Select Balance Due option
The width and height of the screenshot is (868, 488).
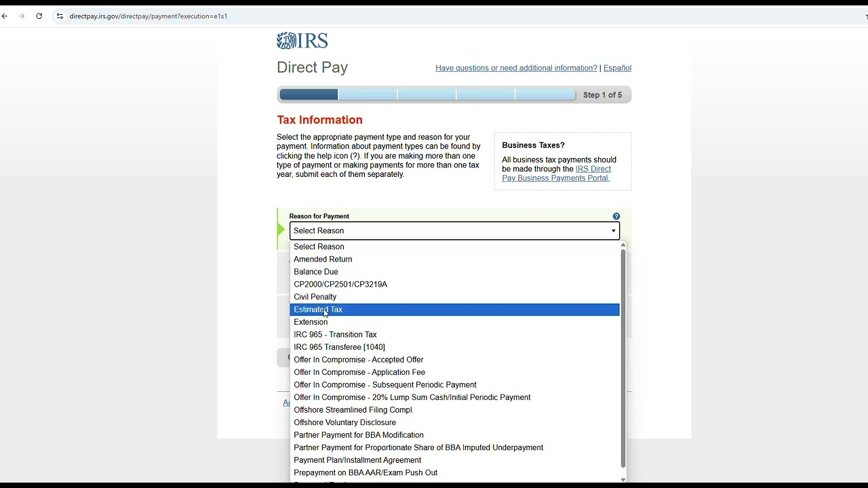click(454, 272)
